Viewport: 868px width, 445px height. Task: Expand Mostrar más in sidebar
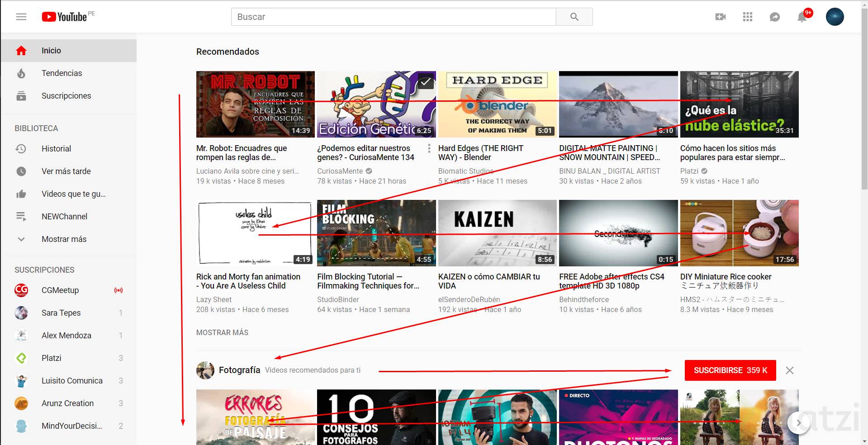pos(68,239)
